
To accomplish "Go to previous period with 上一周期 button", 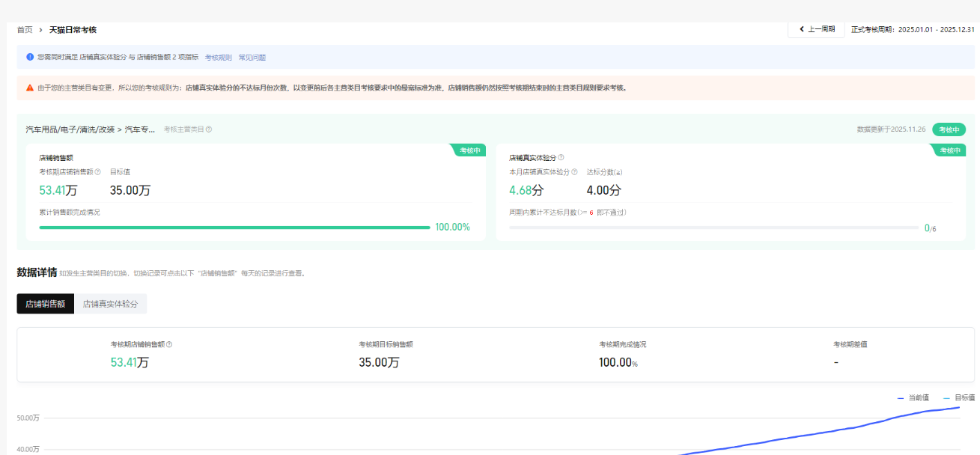I will tap(816, 29).
